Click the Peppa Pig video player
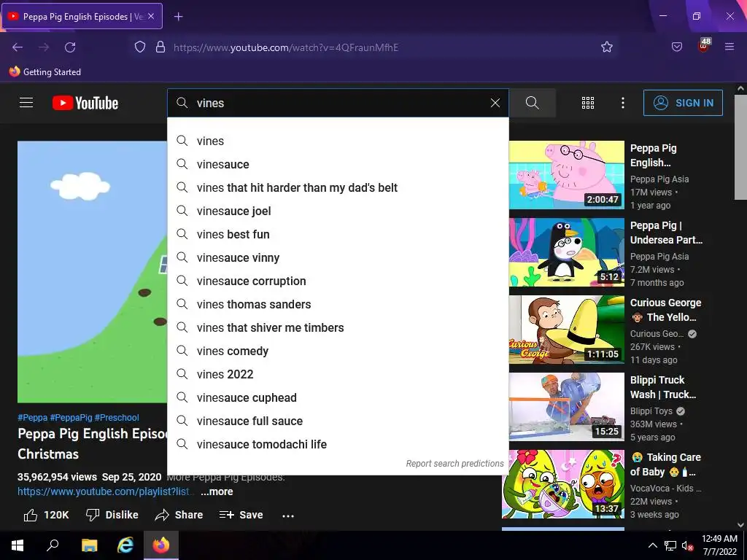This screenshot has width=747, height=560. click(x=93, y=271)
